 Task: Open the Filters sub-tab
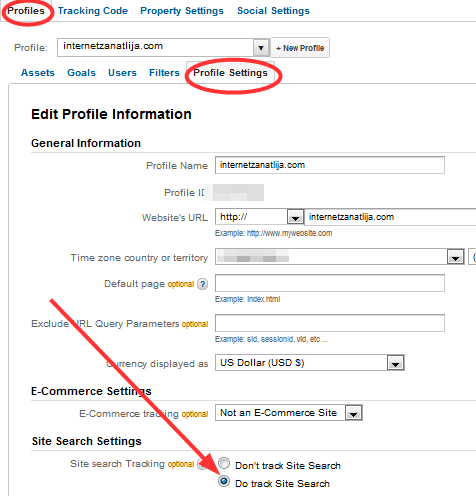click(x=164, y=73)
